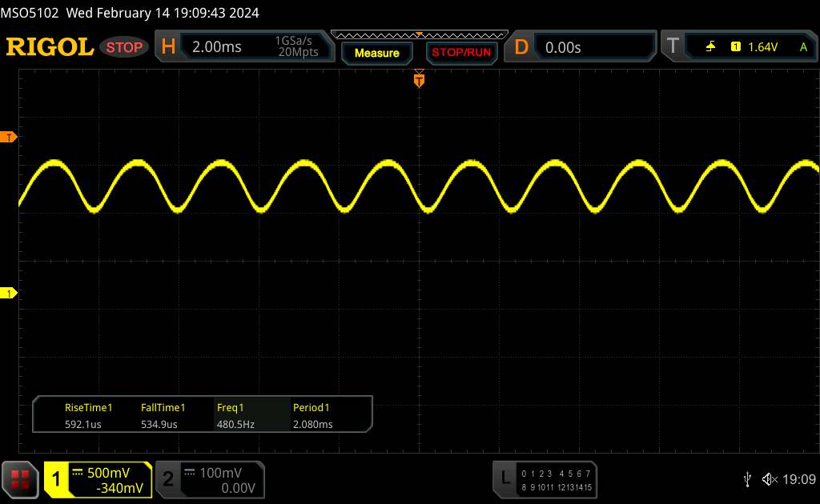Open the L logic analyzer icon
Image resolution: width=820 pixels, height=504 pixels.
[505, 479]
